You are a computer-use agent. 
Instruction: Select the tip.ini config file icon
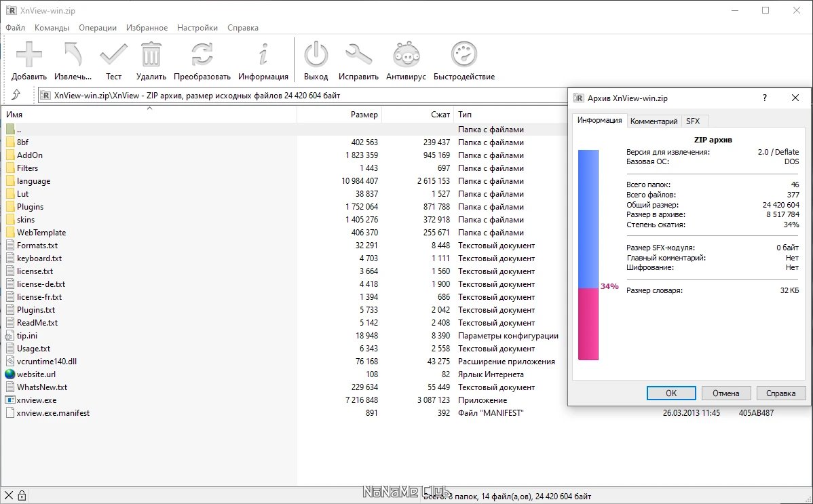tap(10, 336)
